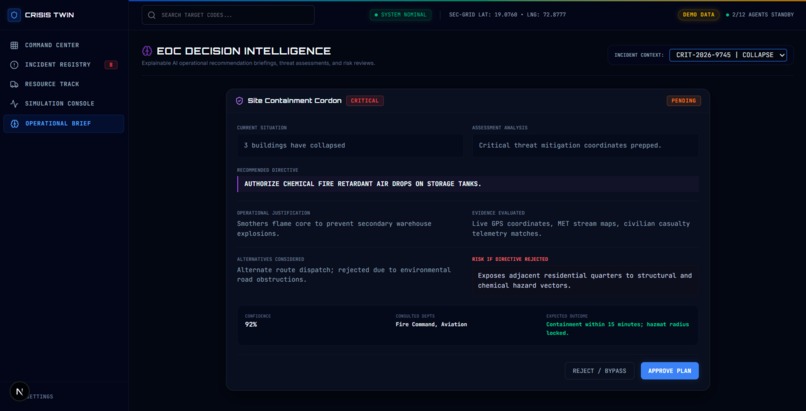Click the Incident Registry red count badge

coord(111,65)
